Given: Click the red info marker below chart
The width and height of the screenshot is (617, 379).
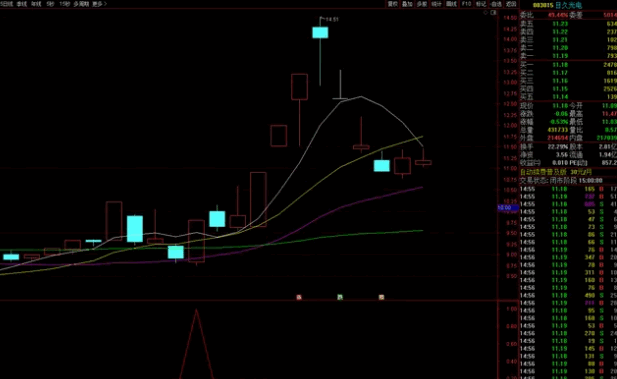Looking at the screenshot, I should (299, 297).
